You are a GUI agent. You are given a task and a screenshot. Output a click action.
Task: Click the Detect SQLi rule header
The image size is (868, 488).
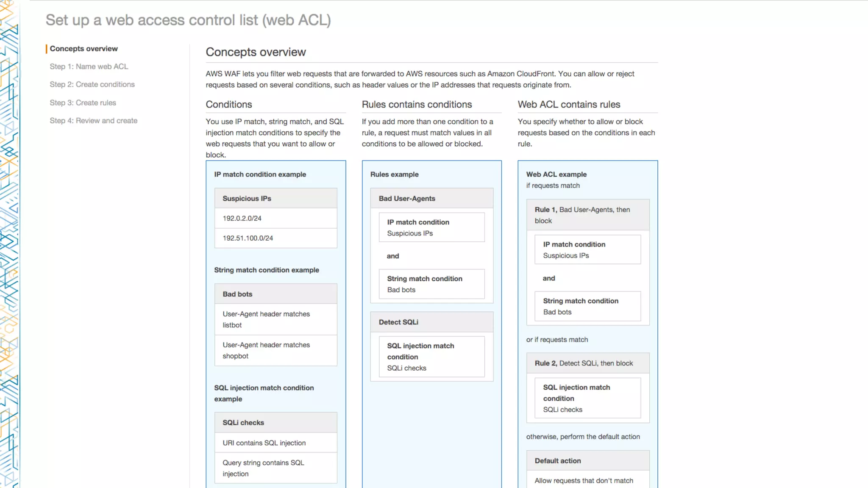click(431, 322)
